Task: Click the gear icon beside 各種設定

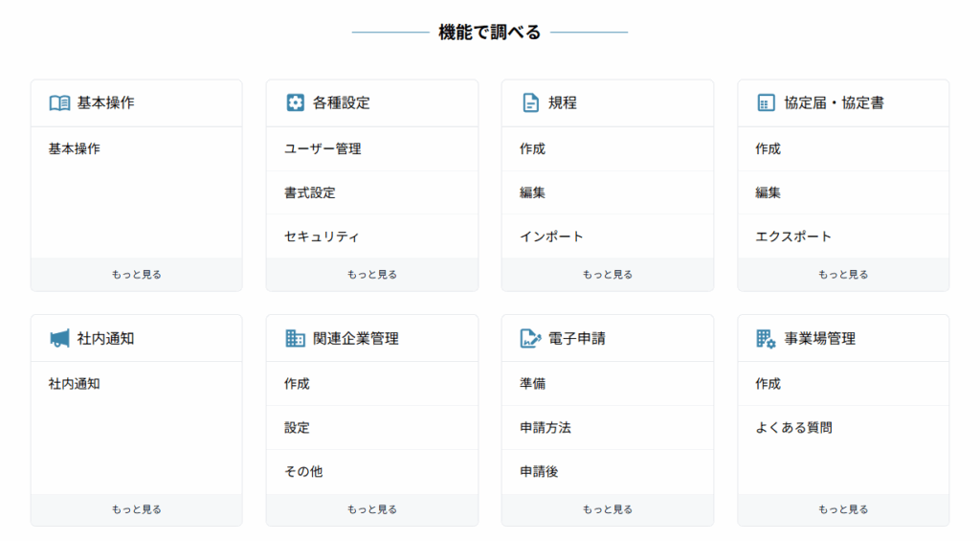Action: tap(295, 102)
